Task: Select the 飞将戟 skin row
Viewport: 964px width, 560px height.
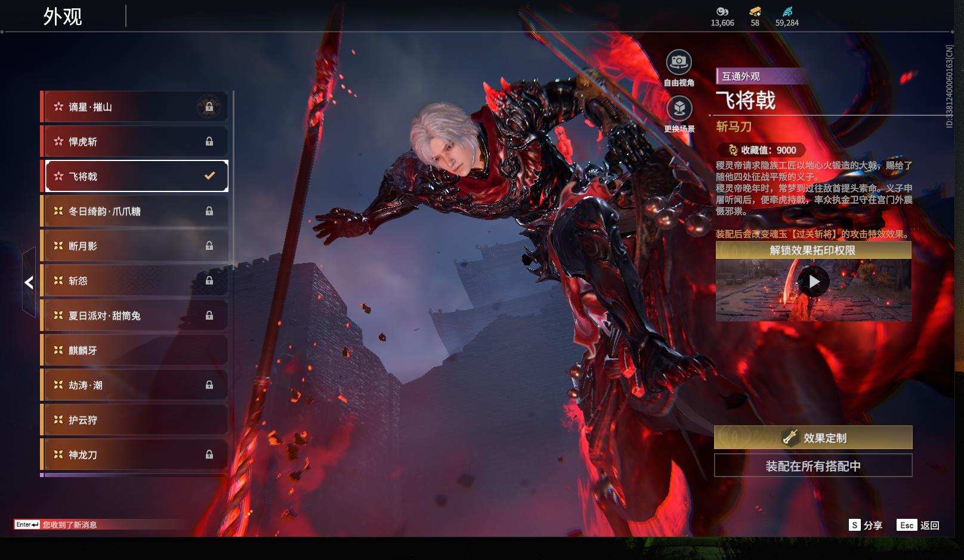Action: (x=135, y=176)
